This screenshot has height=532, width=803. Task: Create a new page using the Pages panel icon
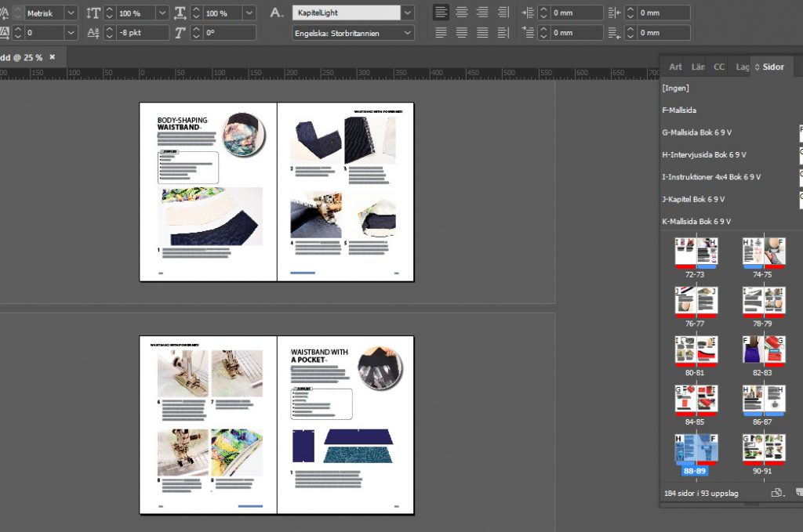[x=776, y=493]
